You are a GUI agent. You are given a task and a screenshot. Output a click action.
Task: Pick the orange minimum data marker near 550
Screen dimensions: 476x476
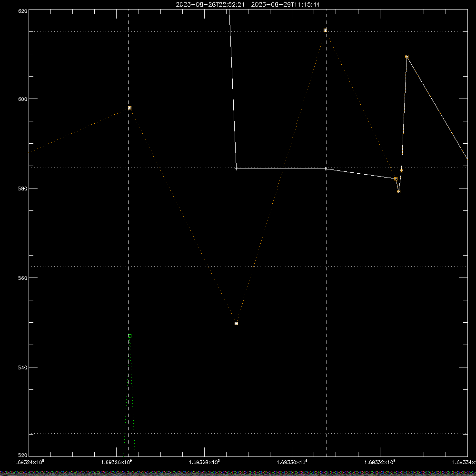(x=236, y=323)
